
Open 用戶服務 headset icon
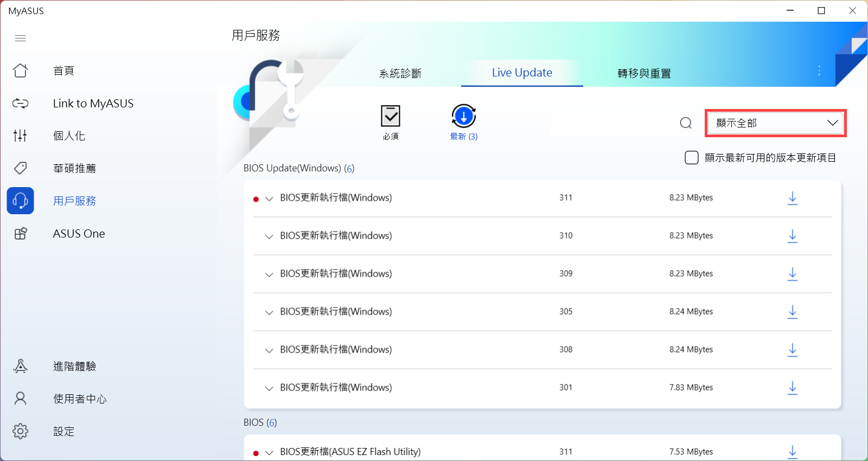tap(20, 201)
